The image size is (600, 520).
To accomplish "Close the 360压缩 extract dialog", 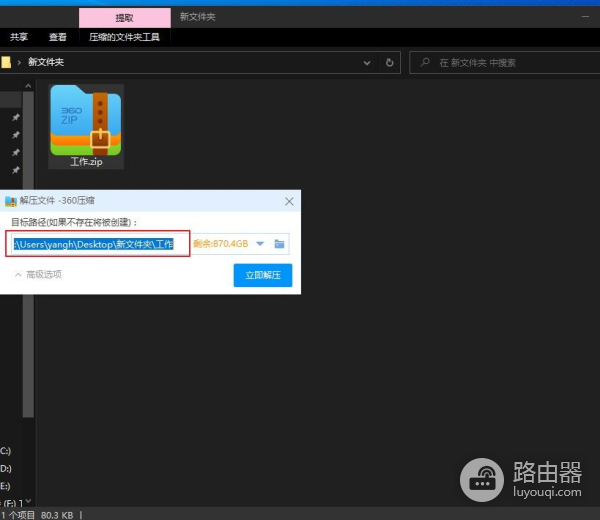I will pos(289,201).
